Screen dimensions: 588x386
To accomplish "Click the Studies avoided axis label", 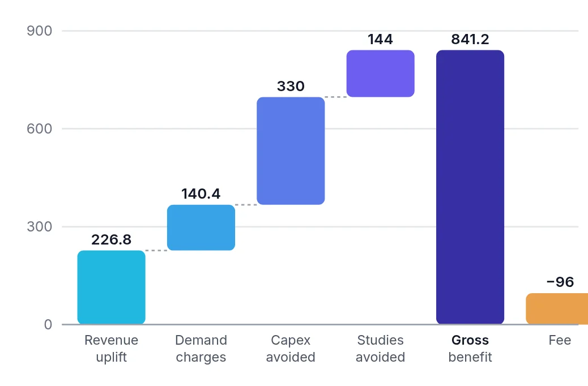I will pyautogui.click(x=380, y=349).
